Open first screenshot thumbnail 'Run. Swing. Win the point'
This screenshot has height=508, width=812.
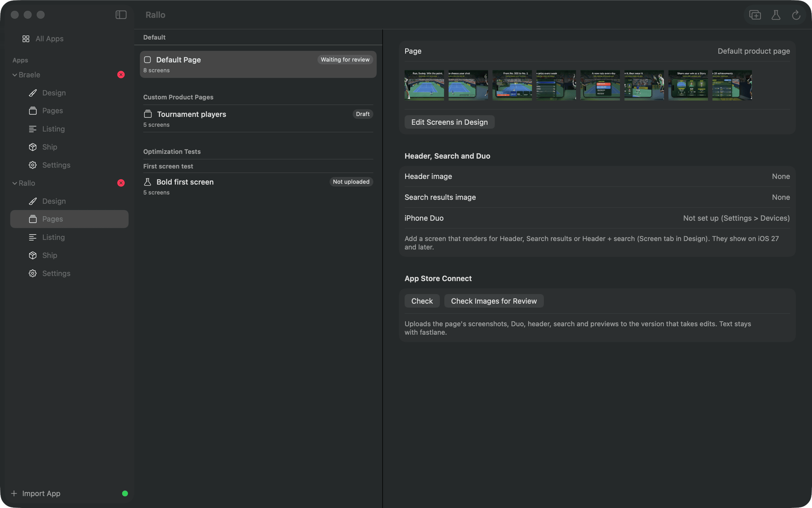pyautogui.click(x=424, y=85)
